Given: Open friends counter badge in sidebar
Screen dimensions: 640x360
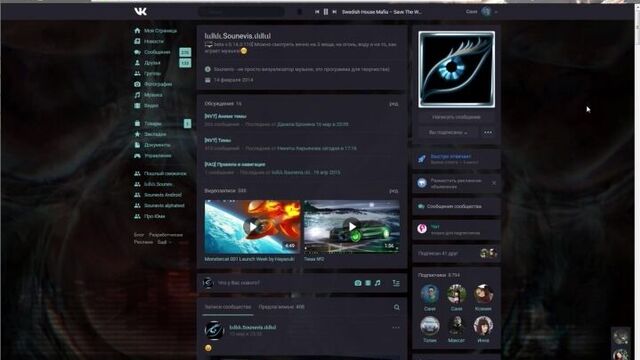Looking at the screenshot, I should click(x=185, y=63).
